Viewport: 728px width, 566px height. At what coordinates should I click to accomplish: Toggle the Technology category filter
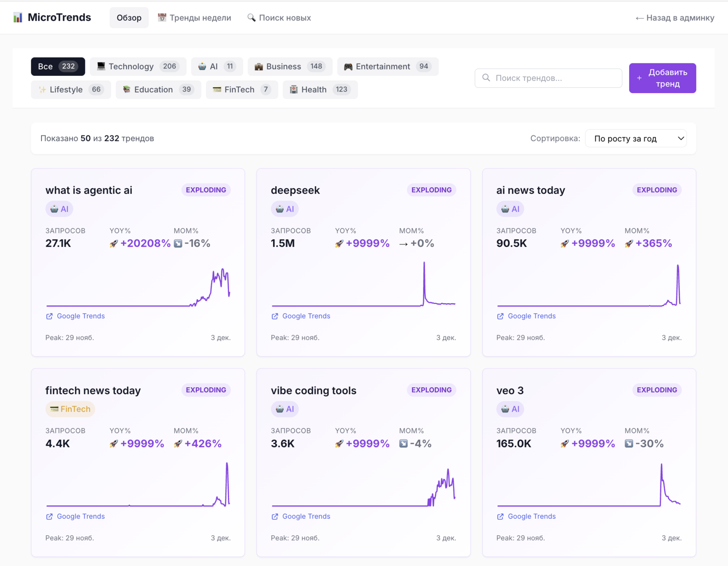(x=138, y=66)
